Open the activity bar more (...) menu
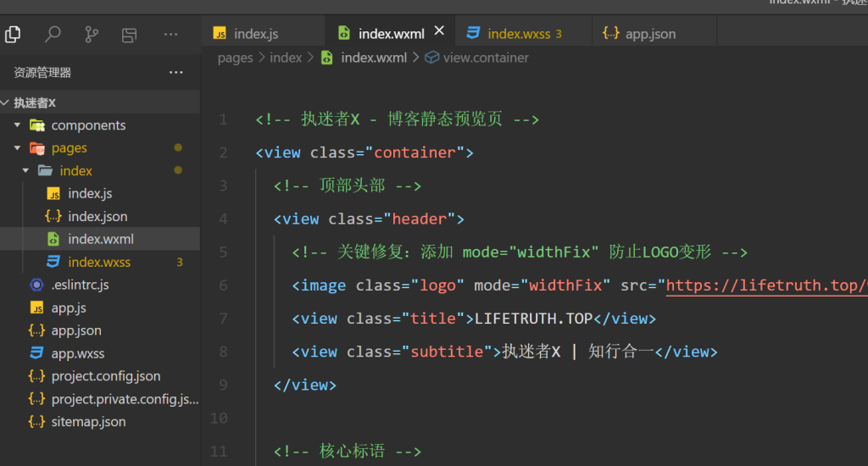The width and height of the screenshot is (868, 466). tap(170, 34)
